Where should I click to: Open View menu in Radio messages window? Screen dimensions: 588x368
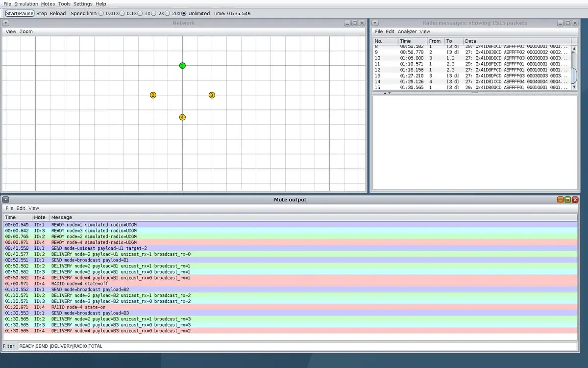[425, 31]
